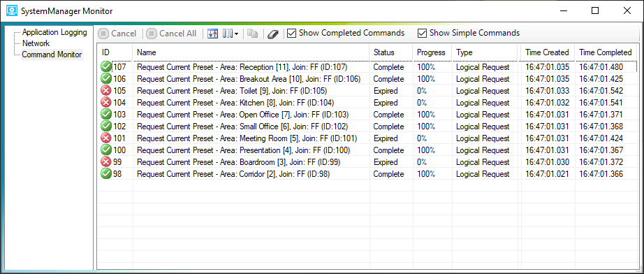Viewport: 644px width, 274px height.
Task: Click the Cancel All toolbar button
Action: click(x=172, y=34)
